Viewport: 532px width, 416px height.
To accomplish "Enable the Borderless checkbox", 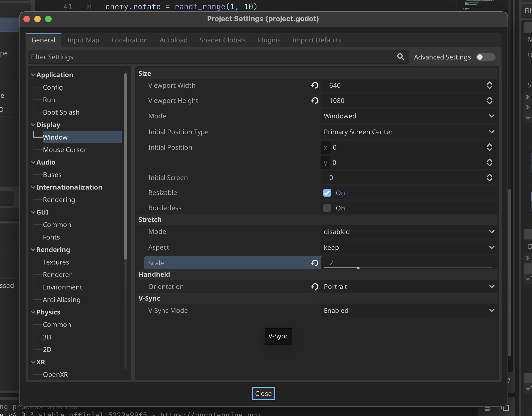I will (327, 208).
